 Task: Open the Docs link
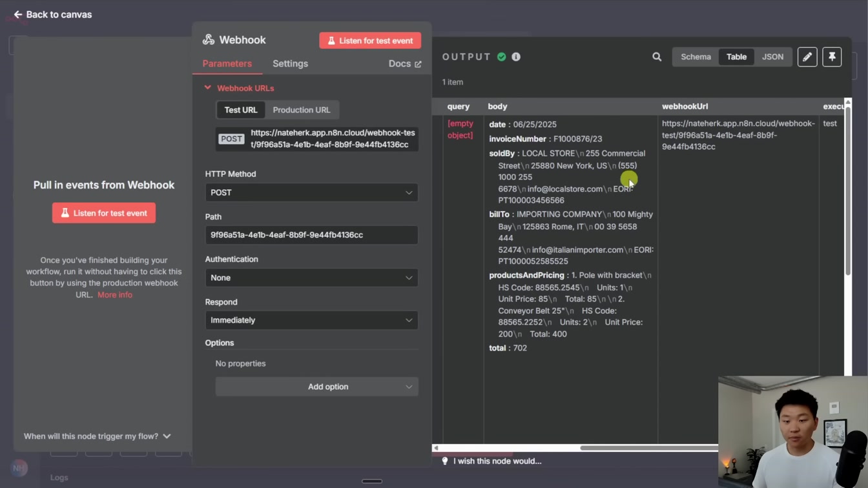click(x=405, y=63)
